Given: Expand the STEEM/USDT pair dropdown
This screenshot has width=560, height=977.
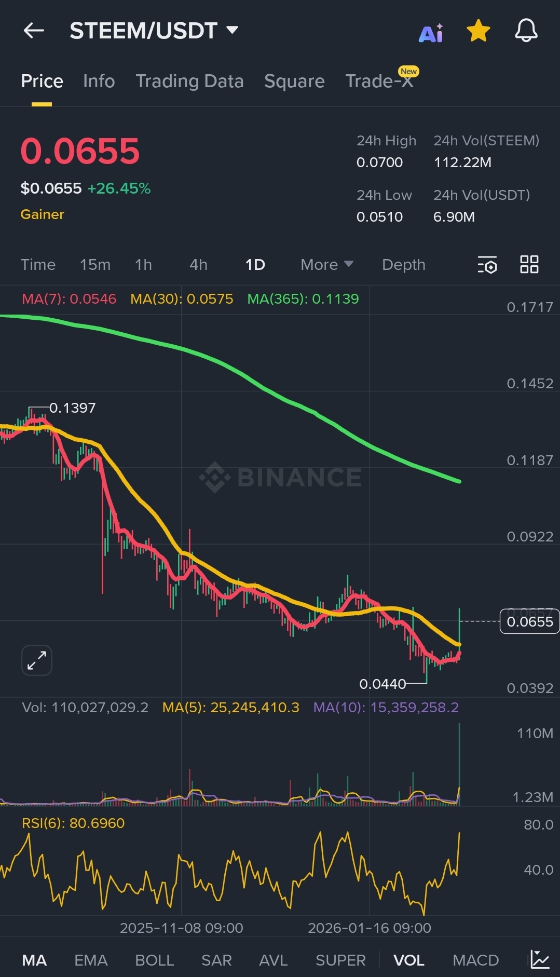Looking at the screenshot, I should 232,30.
